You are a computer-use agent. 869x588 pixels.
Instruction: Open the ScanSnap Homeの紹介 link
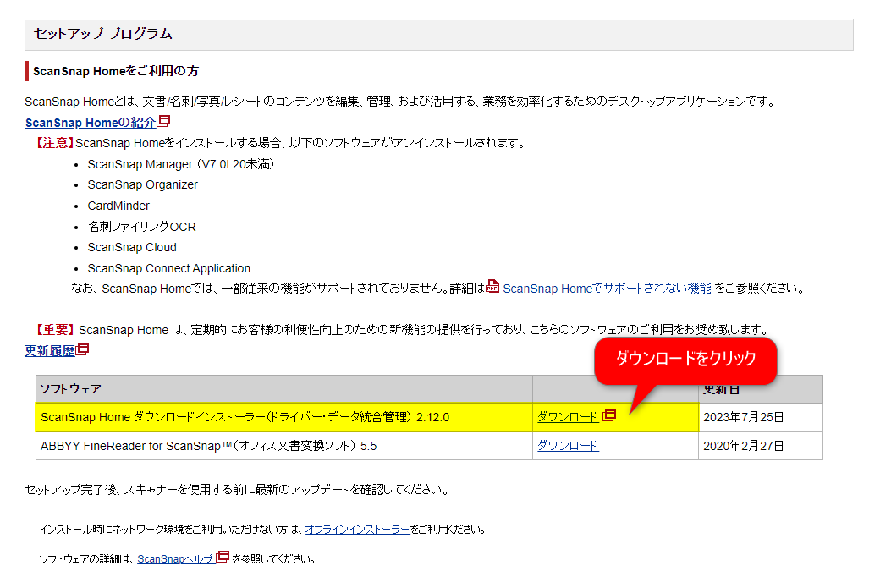point(91,123)
